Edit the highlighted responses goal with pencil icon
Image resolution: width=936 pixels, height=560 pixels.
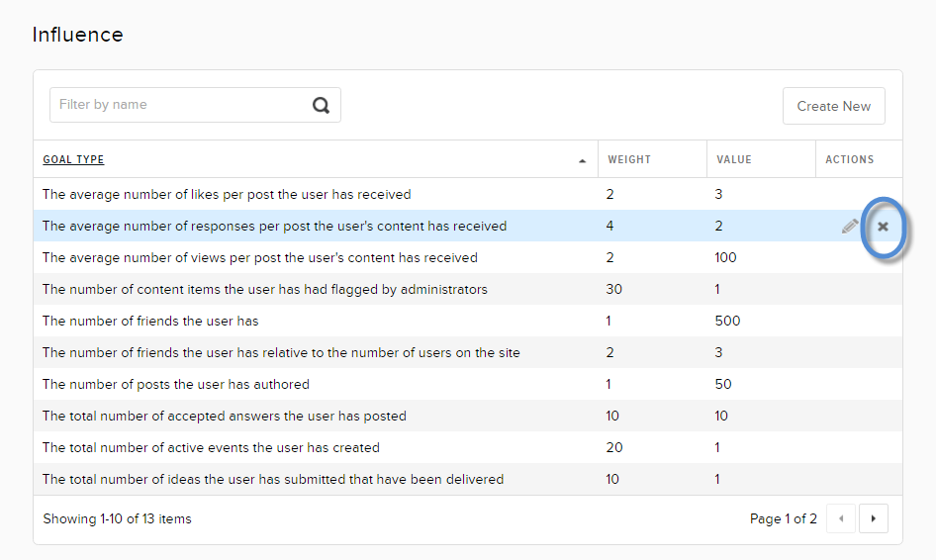(850, 227)
